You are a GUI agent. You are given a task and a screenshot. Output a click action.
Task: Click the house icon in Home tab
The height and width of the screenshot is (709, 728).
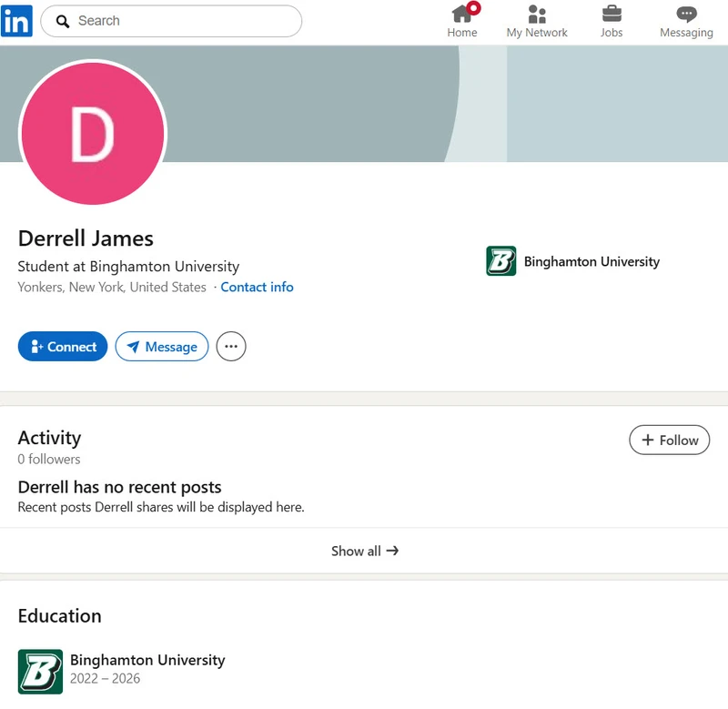point(462,14)
